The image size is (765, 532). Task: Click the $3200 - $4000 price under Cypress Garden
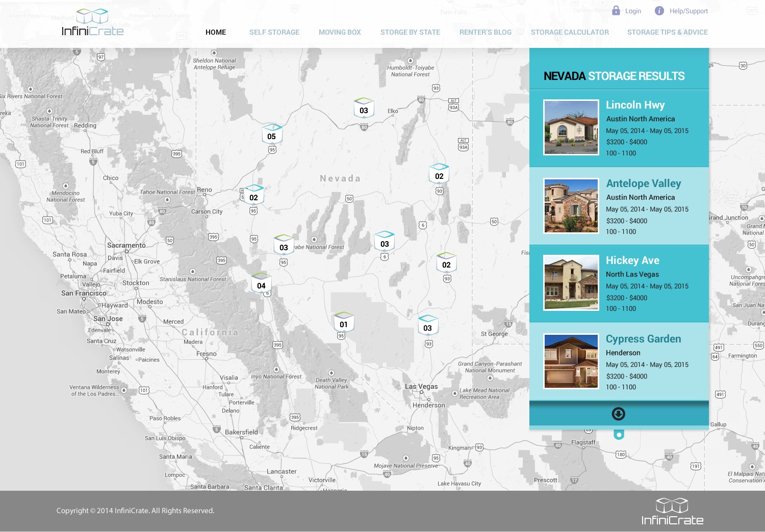pyautogui.click(x=627, y=377)
